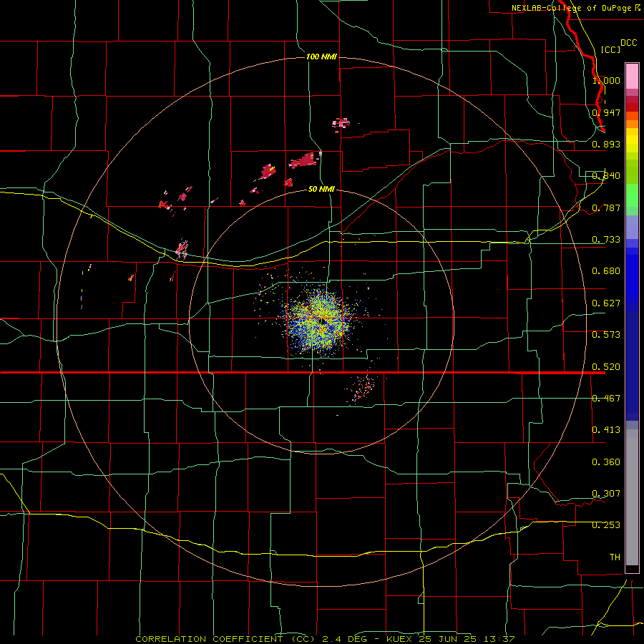Click the pink echo cluster south of radar
The image size is (644, 644).
pyautogui.click(x=362, y=387)
